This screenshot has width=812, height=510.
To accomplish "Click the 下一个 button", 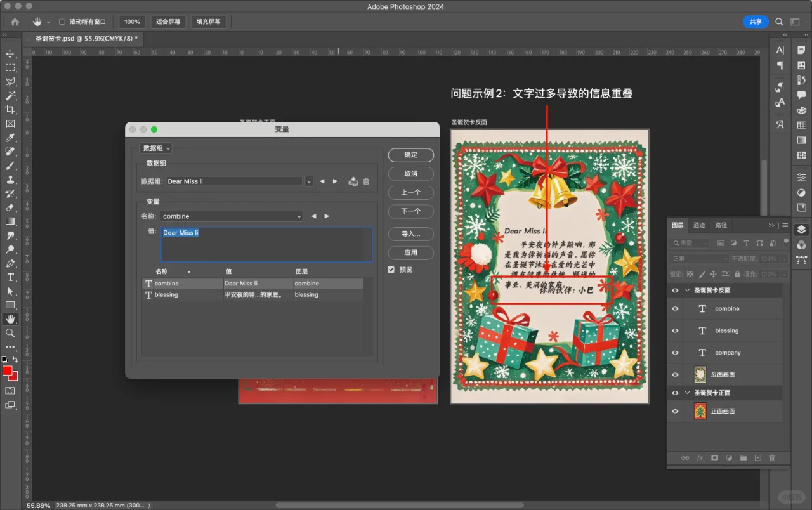I will [x=411, y=211].
